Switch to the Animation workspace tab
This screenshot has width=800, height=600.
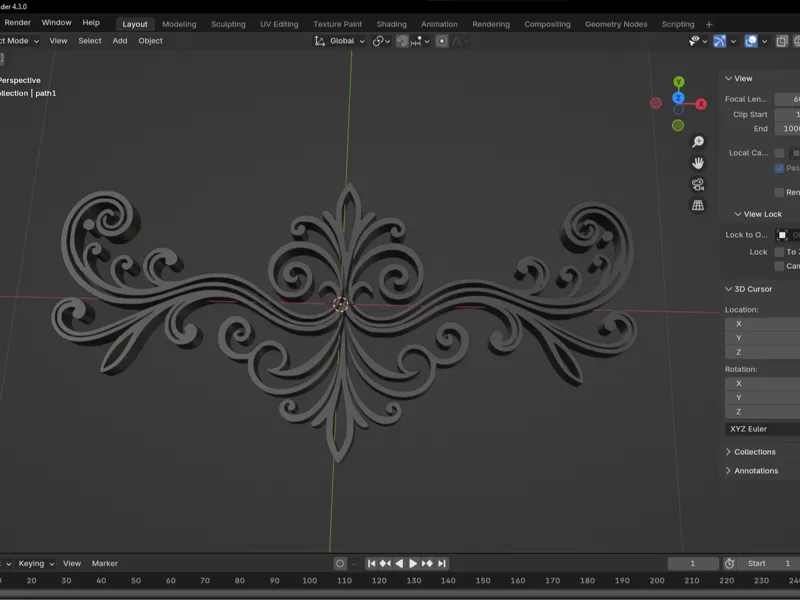pyautogui.click(x=439, y=24)
